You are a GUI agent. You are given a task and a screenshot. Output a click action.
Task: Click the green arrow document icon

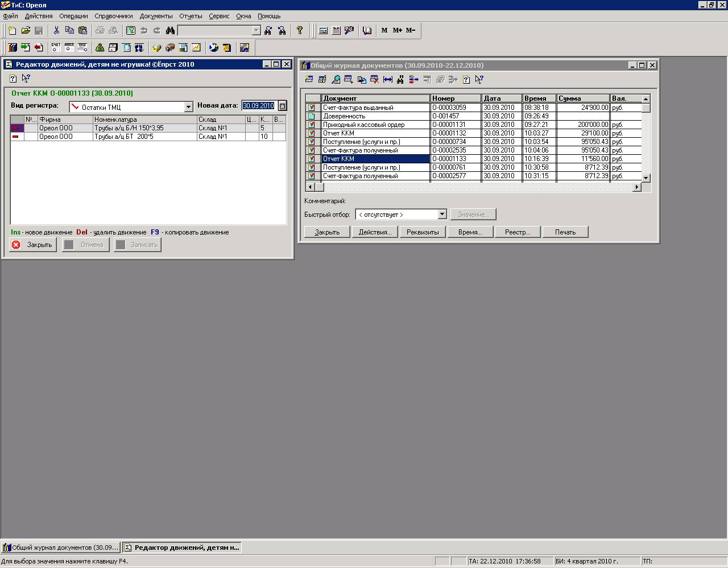(x=26, y=47)
